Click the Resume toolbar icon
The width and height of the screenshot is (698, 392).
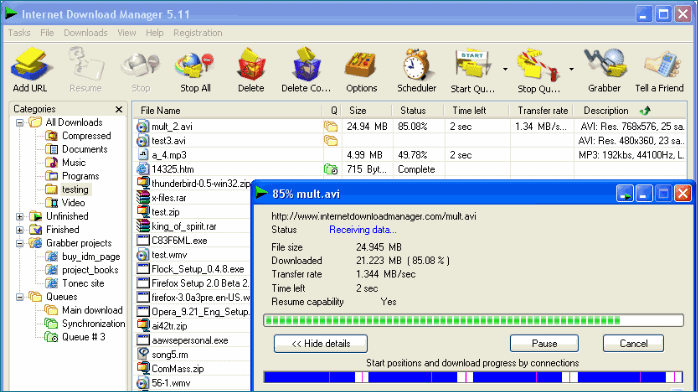pyautogui.click(x=85, y=70)
